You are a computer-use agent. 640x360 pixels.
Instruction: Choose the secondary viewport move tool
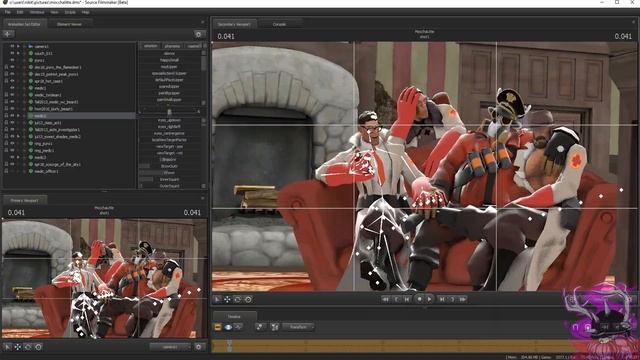(x=227, y=299)
